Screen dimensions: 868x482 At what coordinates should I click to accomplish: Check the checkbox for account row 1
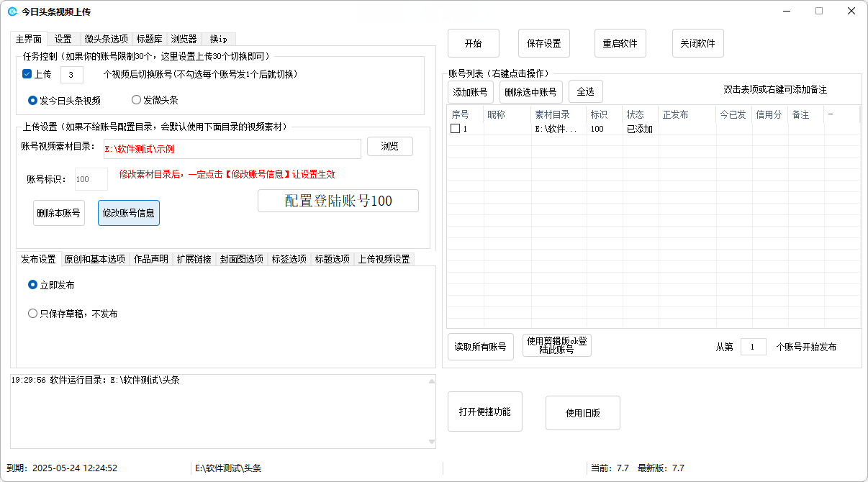[455, 129]
